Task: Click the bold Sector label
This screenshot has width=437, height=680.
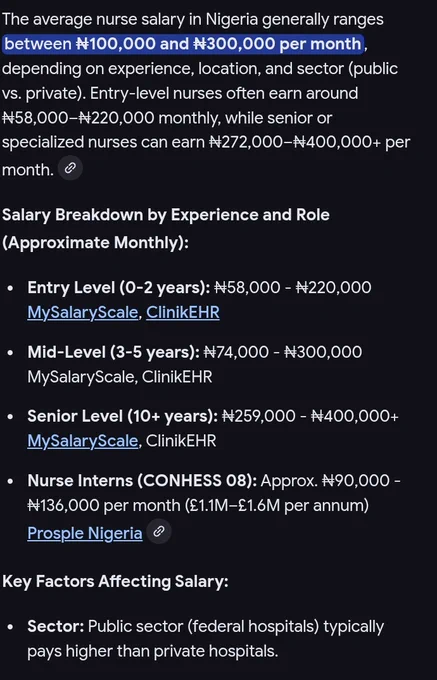Action: pos(55,626)
